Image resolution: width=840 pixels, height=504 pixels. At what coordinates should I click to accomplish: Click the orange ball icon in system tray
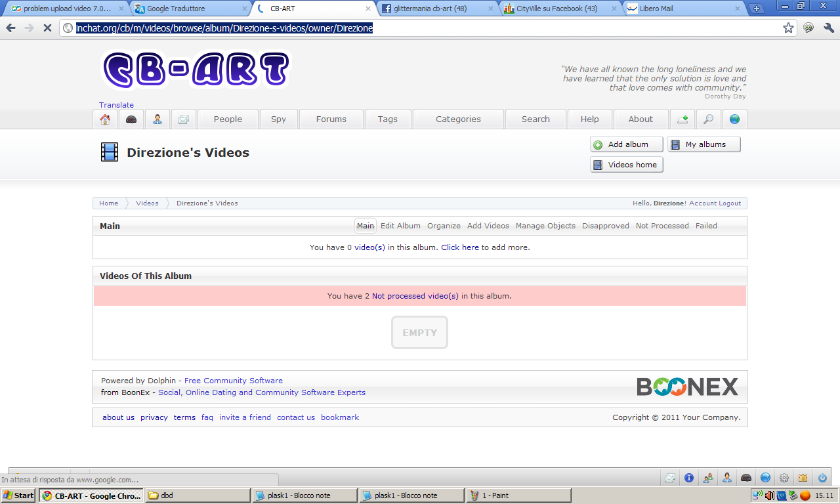pos(805,495)
